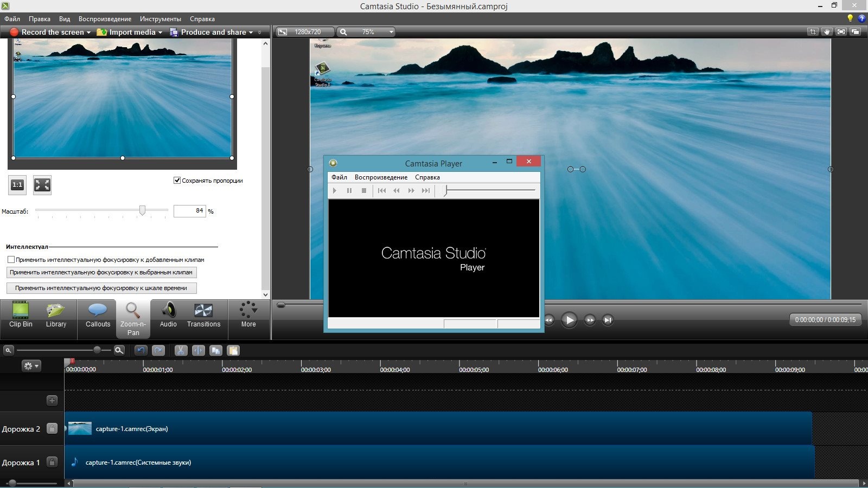The height and width of the screenshot is (488, 868).
Task: Click the Split clip icon
Action: [x=198, y=350]
